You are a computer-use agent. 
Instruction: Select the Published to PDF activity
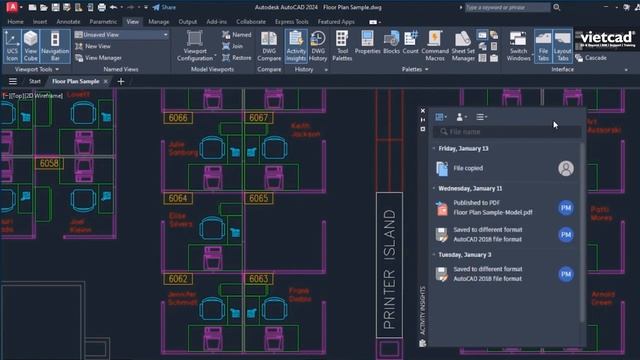click(x=506, y=208)
